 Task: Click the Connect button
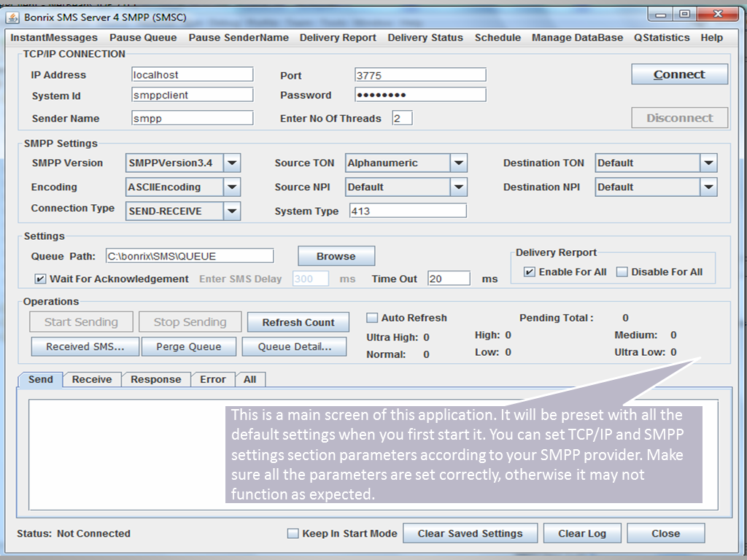(679, 74)
